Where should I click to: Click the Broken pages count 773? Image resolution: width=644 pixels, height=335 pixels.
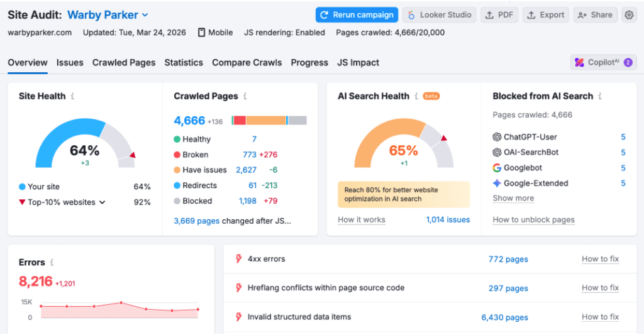(x=249, y=155)
